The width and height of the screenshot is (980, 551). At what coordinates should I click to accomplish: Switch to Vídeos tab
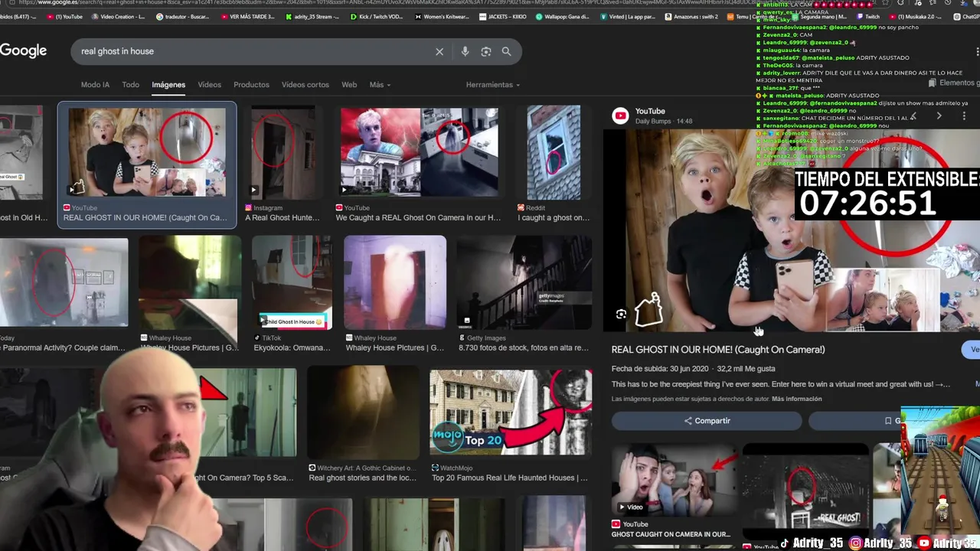point(209,85)
